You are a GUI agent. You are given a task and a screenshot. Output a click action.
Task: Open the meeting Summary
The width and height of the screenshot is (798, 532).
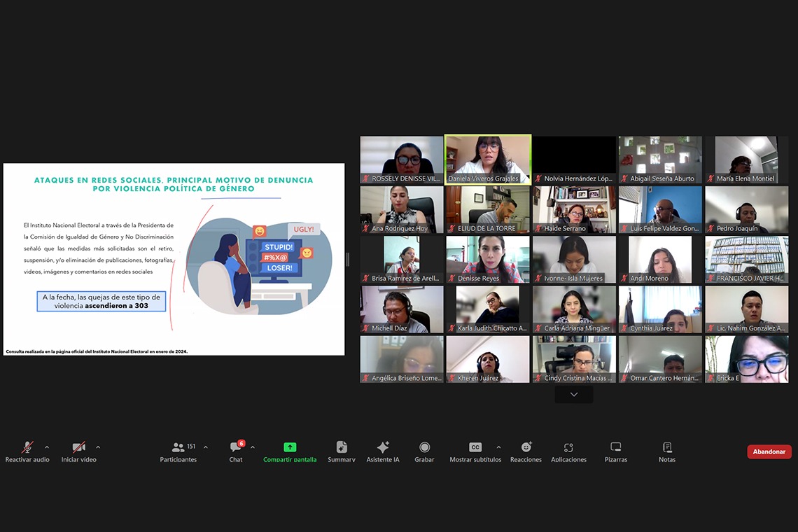pyautogui.click(x=341, y=449)
